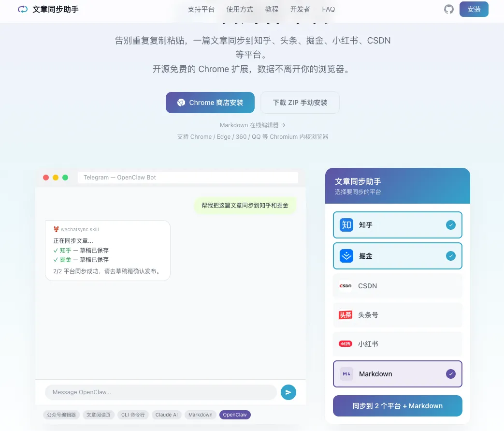Click 正在同步文章... text

(73, 241)
